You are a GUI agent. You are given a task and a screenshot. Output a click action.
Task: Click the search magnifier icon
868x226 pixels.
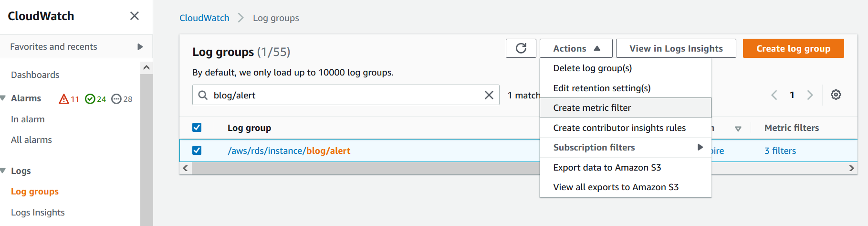click(203, 95)
